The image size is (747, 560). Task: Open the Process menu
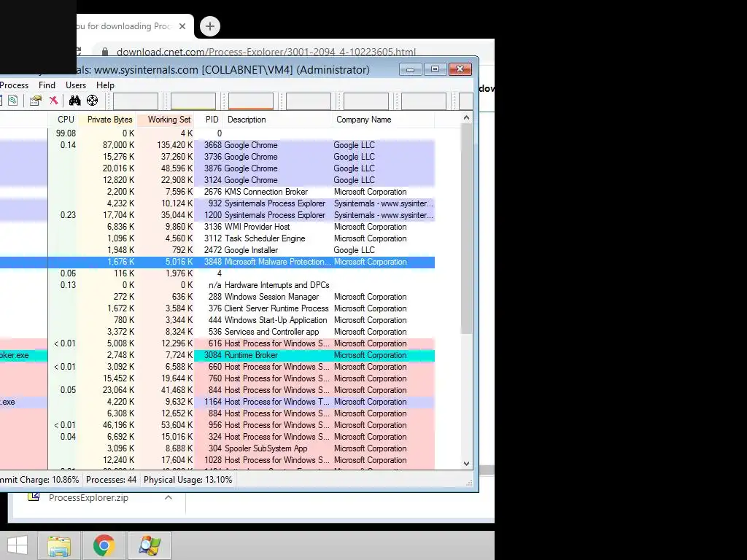point(15,85)
